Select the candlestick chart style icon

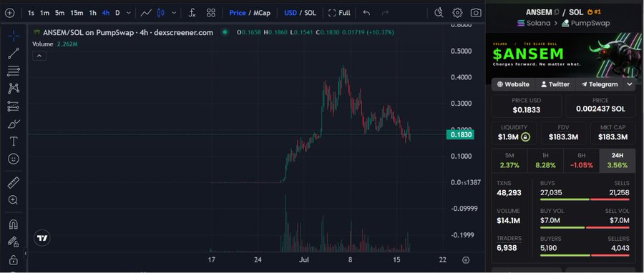click(x=161, y=13)
